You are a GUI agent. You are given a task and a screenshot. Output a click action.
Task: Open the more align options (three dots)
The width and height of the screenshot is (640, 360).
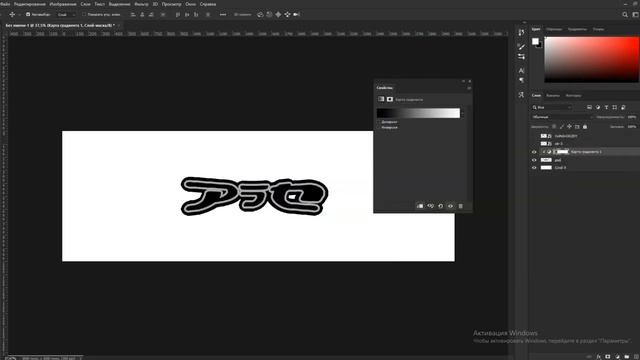click(223, 14)
